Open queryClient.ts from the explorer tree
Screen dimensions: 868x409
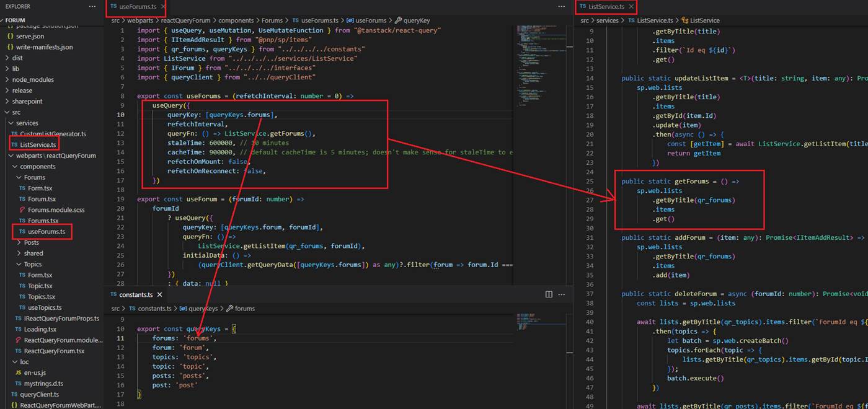(39, 394)
